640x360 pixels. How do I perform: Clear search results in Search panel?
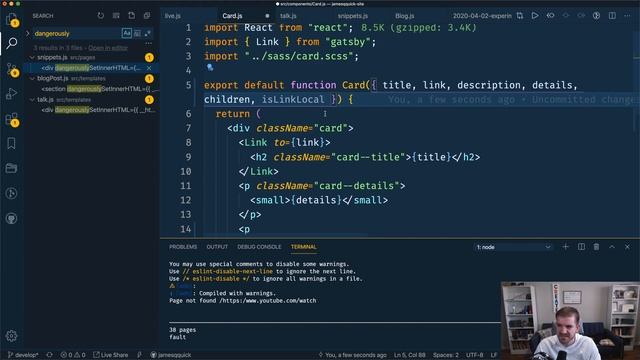[x=116, y=16]
